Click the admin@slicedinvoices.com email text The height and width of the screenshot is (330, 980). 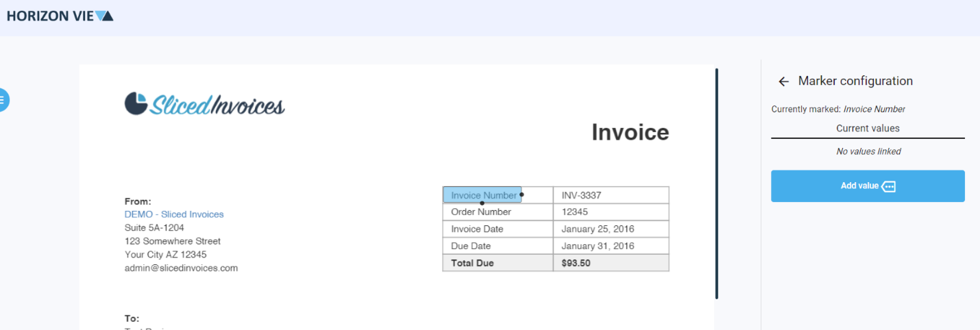(x=181, y=268)
